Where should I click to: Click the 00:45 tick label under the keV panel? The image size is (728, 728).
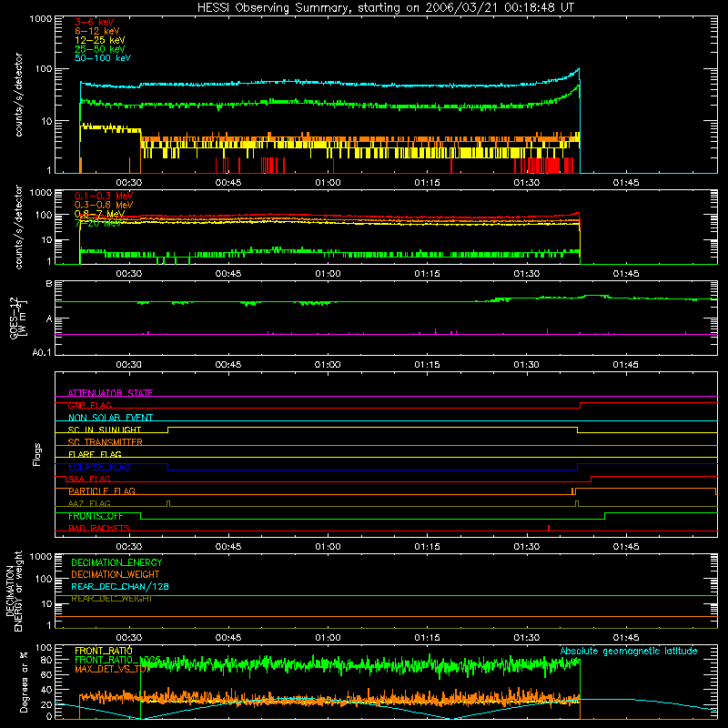pos(228,183)
